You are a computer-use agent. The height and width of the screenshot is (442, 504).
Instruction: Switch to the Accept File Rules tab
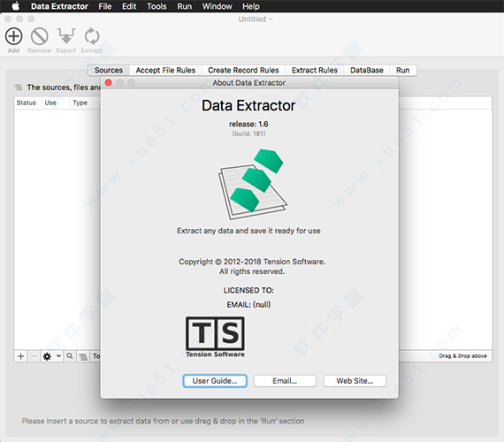coord(165,70)
